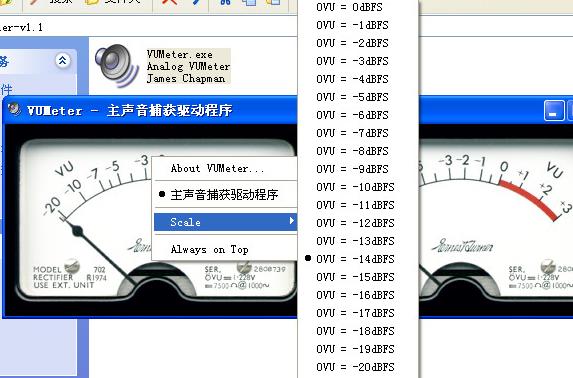Choose 0VU = -8dBFS scale option
The height and width of the screenshot is (378, 573).
click(x=358, y=151)
